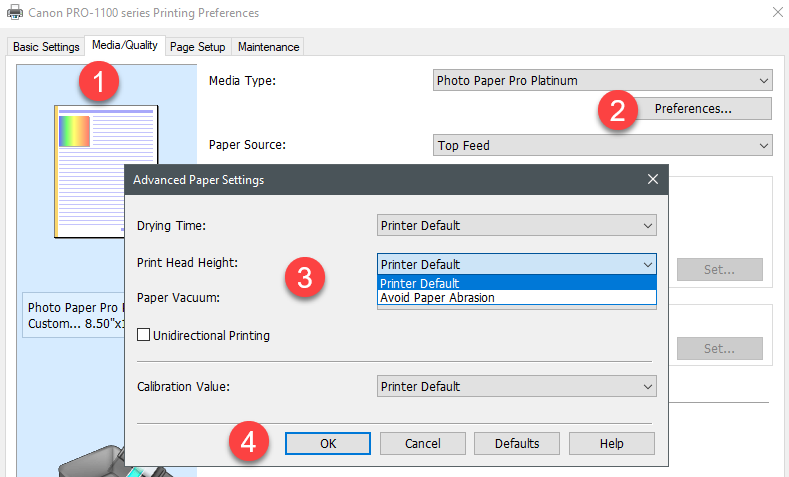This screenshot has height=477, width=789.
Task: Select the Media/Quality tab
Action: click(125, 46)
